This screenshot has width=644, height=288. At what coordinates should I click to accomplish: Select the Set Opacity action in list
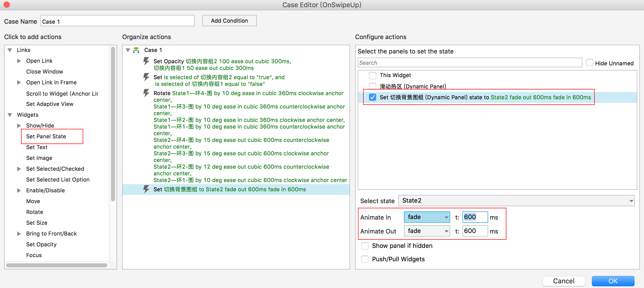point(41,244)
